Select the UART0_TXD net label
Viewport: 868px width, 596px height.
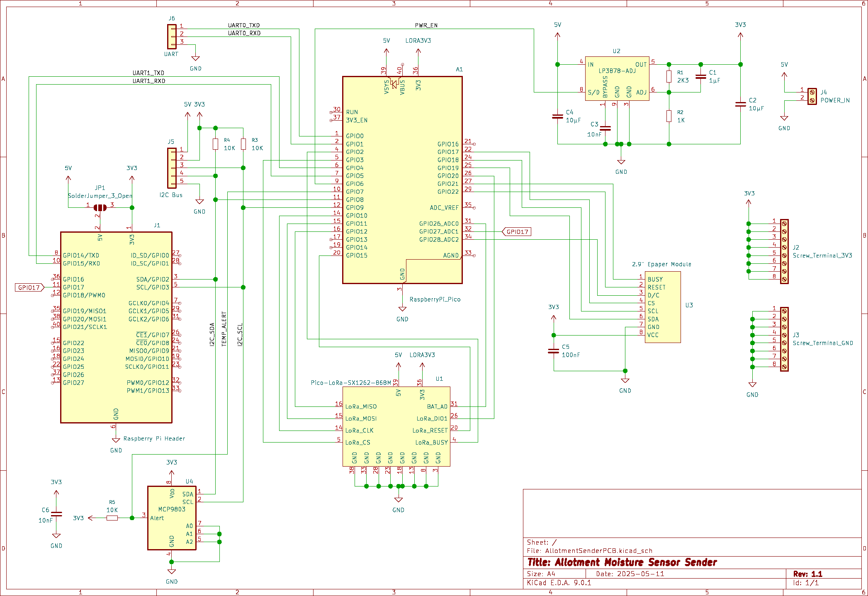243,25
